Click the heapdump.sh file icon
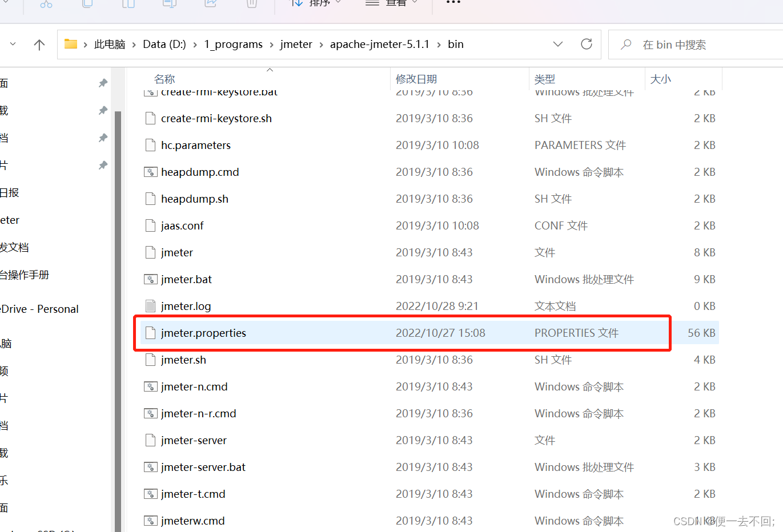Viewport: 783px width, 532px height. click(151, 199)
